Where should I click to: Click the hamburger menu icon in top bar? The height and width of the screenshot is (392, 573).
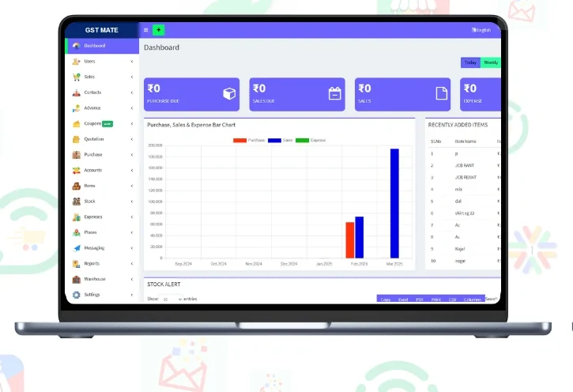coord(145,30)
